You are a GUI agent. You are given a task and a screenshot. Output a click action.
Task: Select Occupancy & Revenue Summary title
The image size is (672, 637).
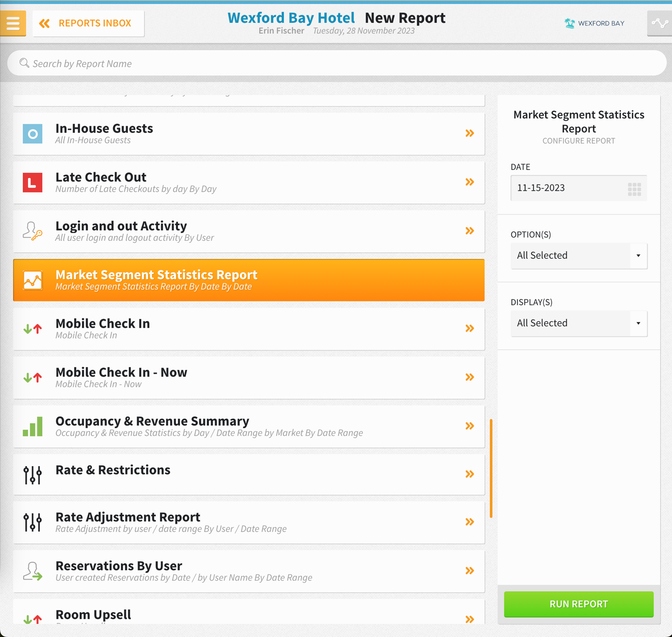tap(152, 421)
